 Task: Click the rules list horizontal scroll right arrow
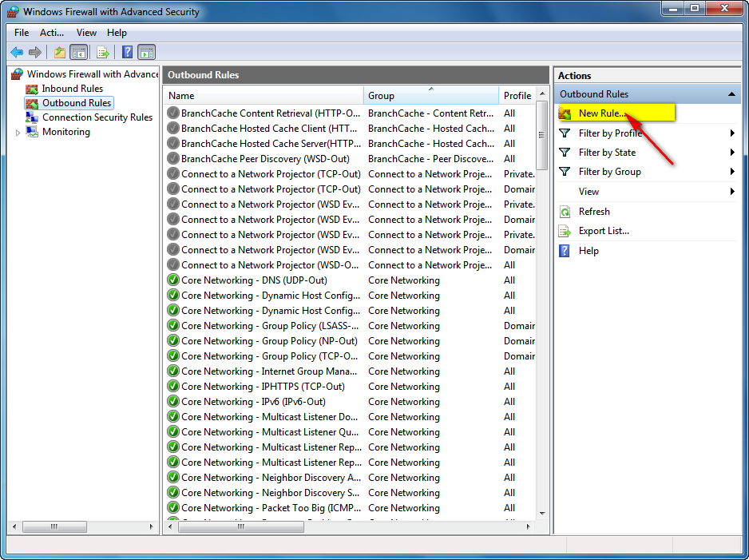tap(528, 526)
